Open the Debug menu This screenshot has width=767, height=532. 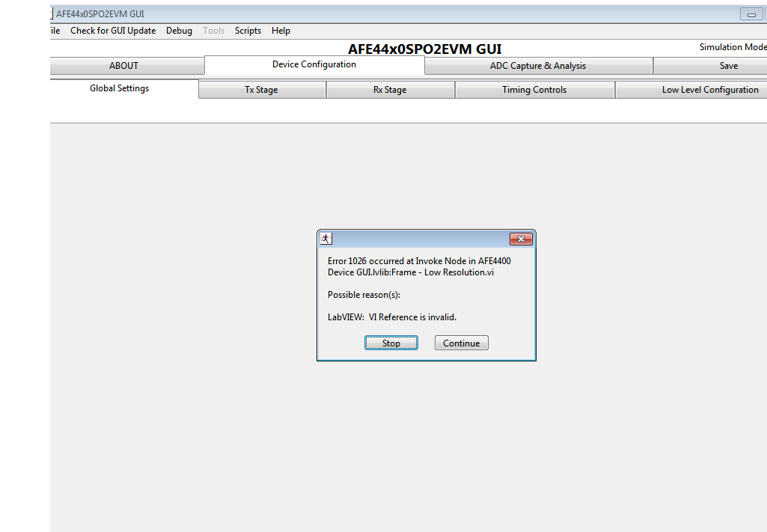(179, 31)
